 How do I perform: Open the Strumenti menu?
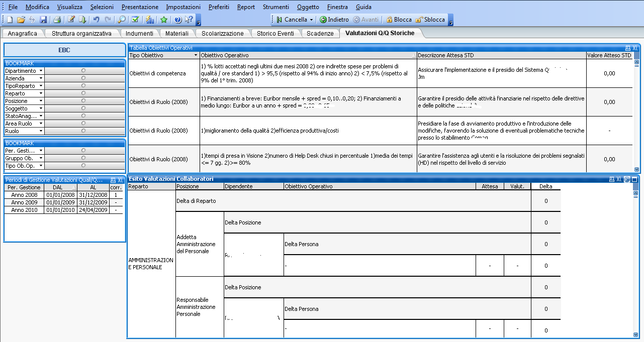coord(276,7)
